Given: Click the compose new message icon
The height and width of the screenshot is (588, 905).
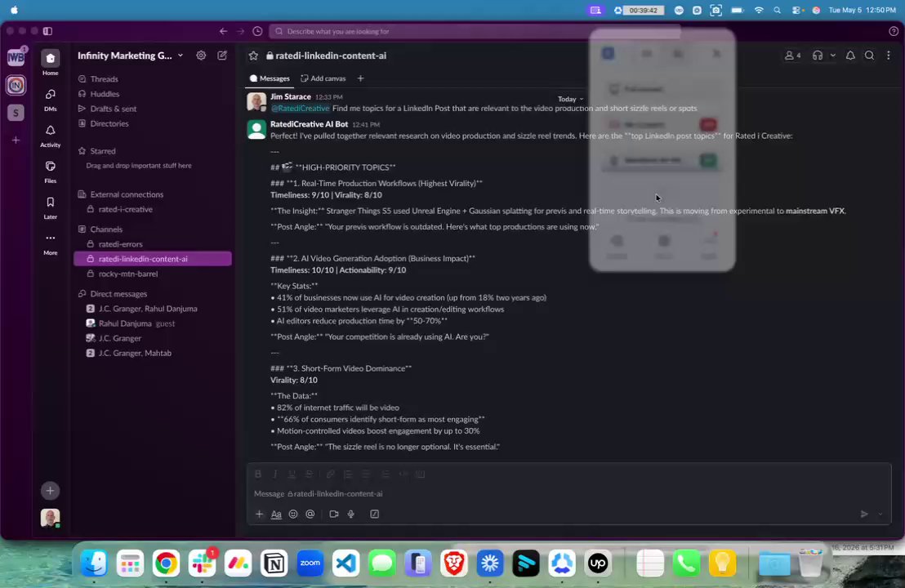Looking at the screenshot, I should (x=222, y=56).
